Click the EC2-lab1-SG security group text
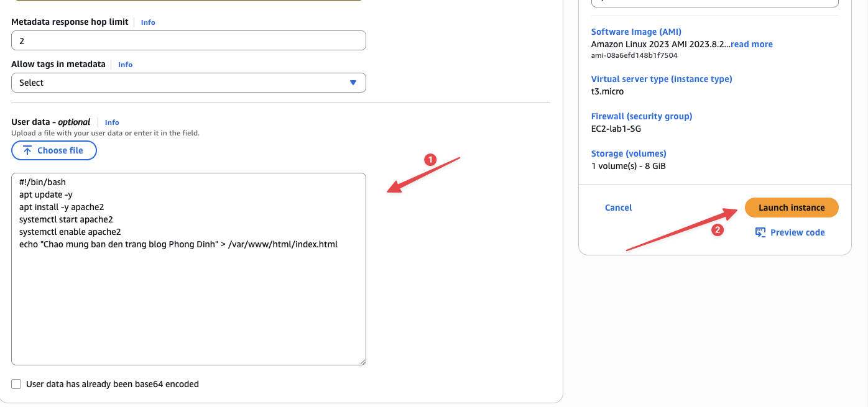 (x=616, y=129)
